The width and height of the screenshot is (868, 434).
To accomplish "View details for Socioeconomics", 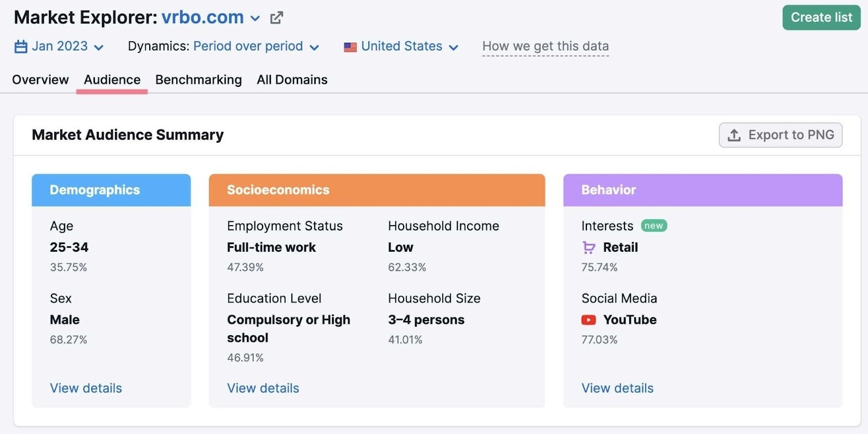I will [263, 388].
